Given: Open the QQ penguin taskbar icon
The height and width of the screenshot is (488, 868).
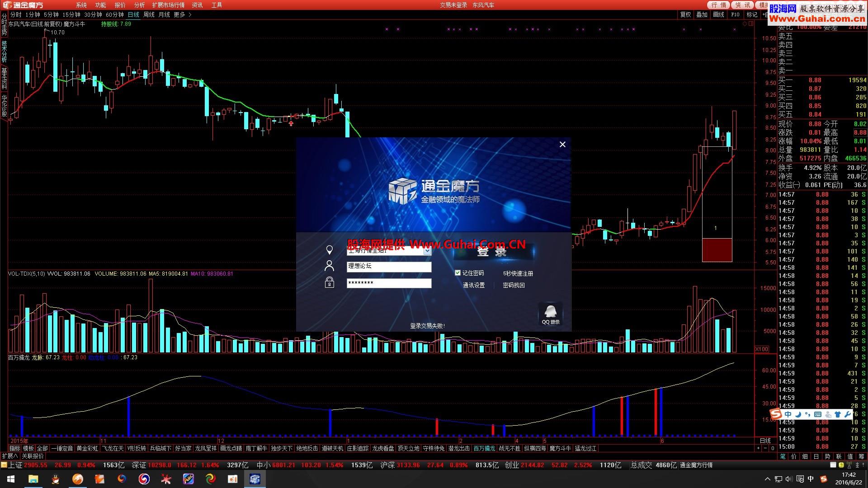Looking at the screenshot, I should click(x=55, y=479).
